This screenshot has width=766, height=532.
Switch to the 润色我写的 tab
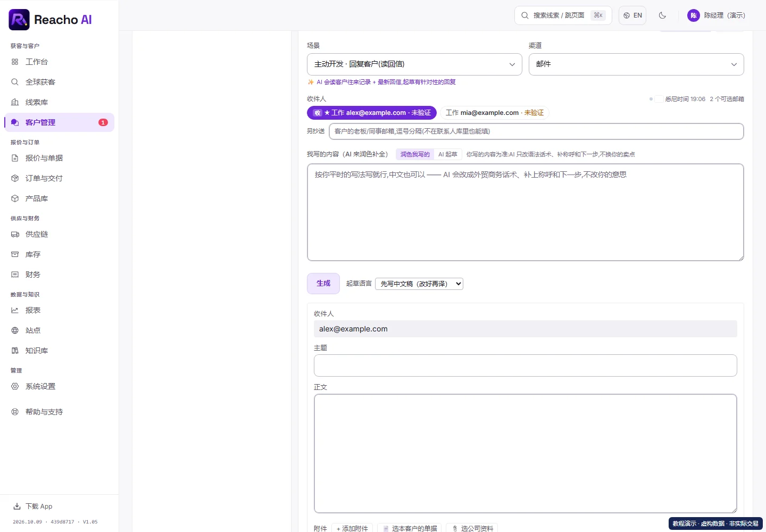coord(415,154)
